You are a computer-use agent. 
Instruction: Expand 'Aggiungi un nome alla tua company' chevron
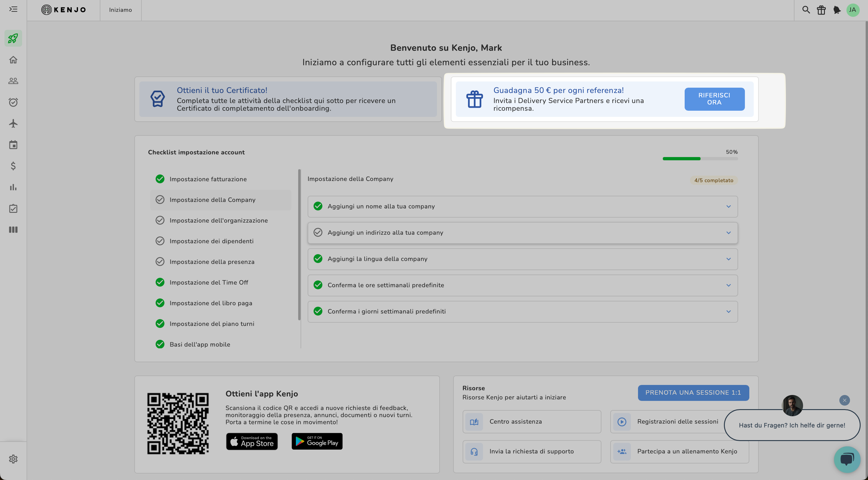[x=728, y=206]
